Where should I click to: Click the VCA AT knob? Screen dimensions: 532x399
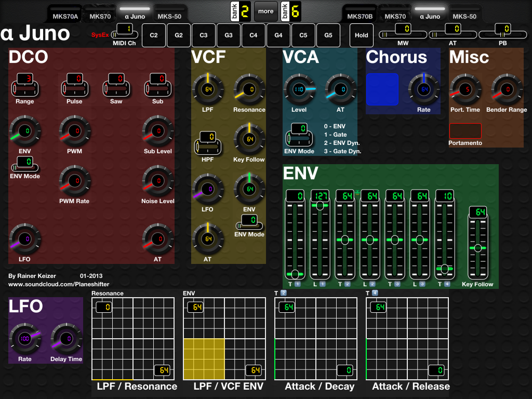pos(341,89)
